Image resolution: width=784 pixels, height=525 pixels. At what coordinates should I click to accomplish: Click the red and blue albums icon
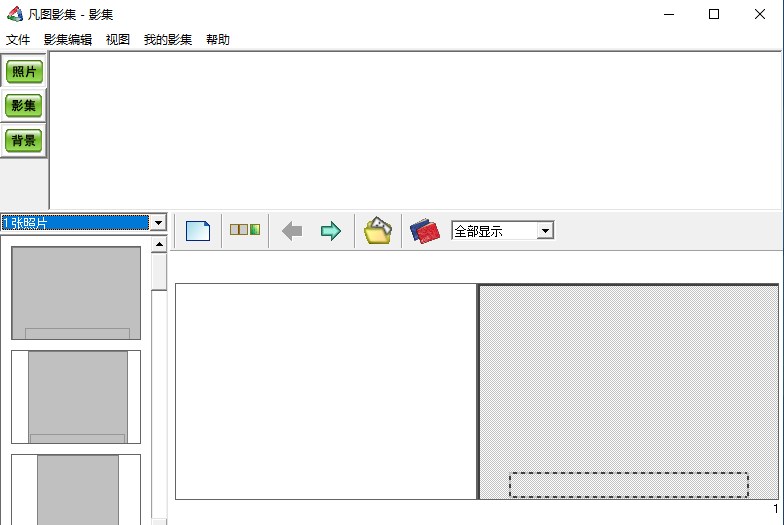click(x=424, y=231)
